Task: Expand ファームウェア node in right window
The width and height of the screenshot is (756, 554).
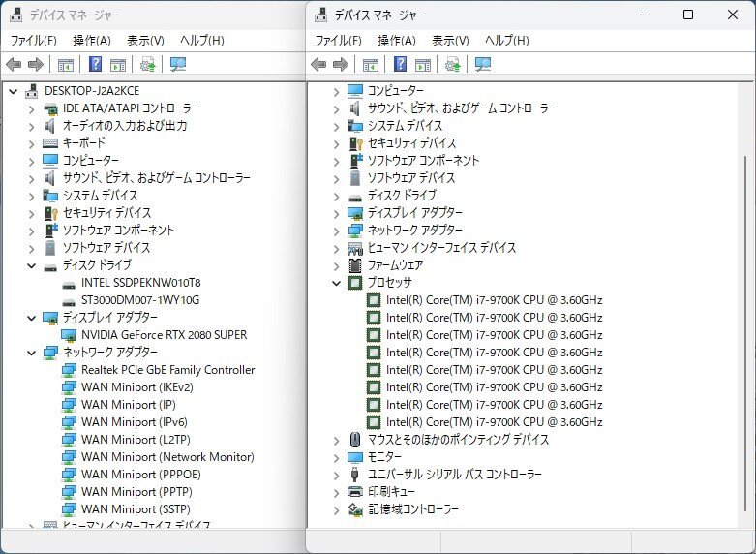Action: [337, 265]
